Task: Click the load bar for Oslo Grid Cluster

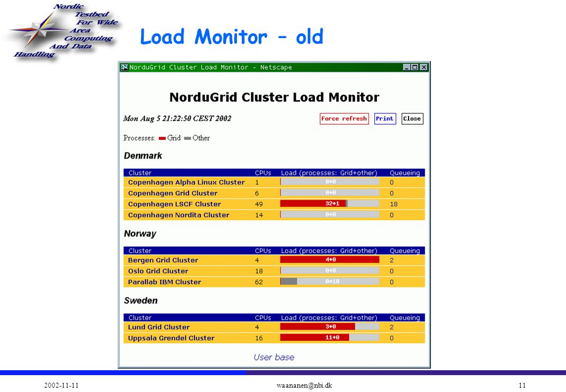Action: pos(330,271)
